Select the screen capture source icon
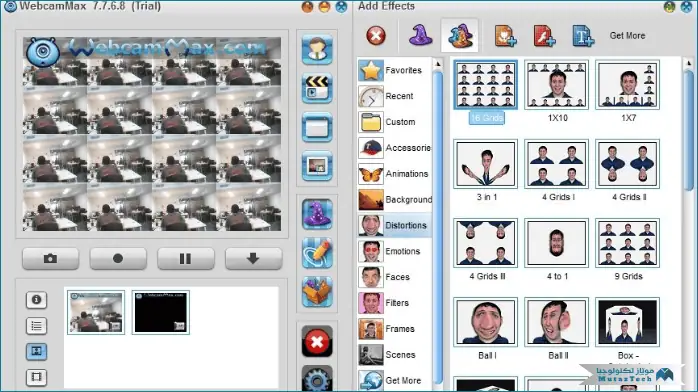Image resolution: width=698 pixels, height=392 pixels. 317,127
